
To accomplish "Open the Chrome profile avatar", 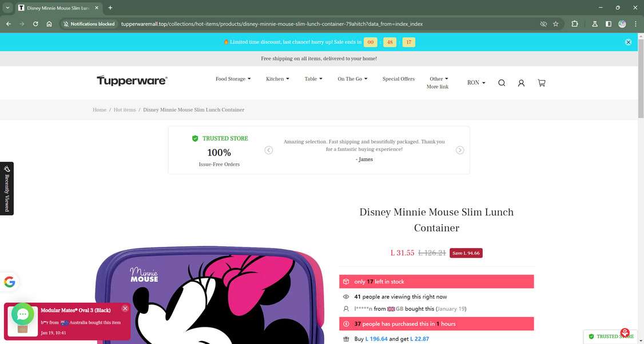I will [622, 24].
